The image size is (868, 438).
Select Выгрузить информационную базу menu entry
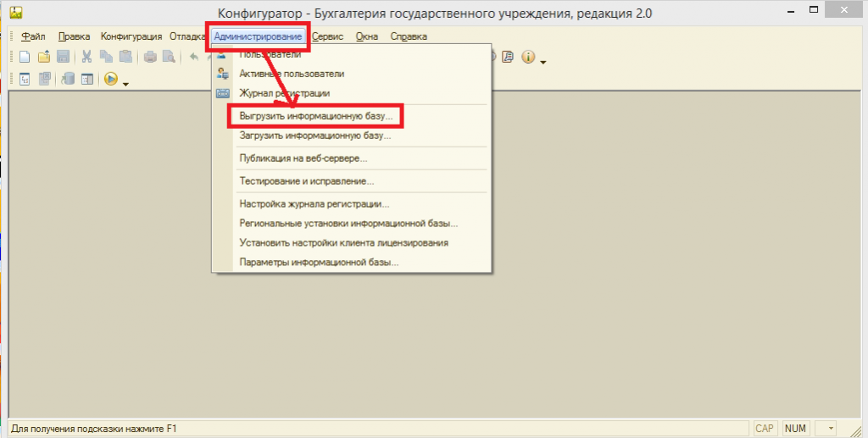coord(316,115)
